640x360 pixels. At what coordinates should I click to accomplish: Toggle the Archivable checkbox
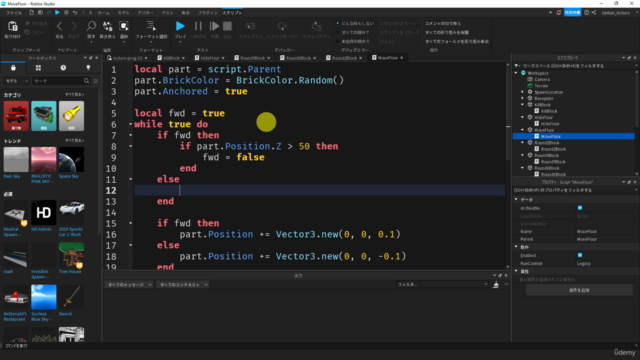click(580, 208)
